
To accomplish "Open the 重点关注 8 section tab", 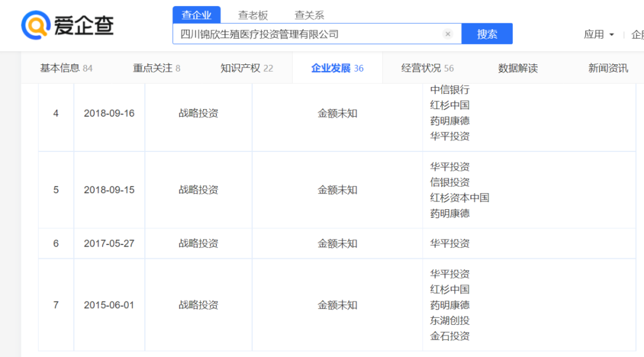I will (156, 68).
